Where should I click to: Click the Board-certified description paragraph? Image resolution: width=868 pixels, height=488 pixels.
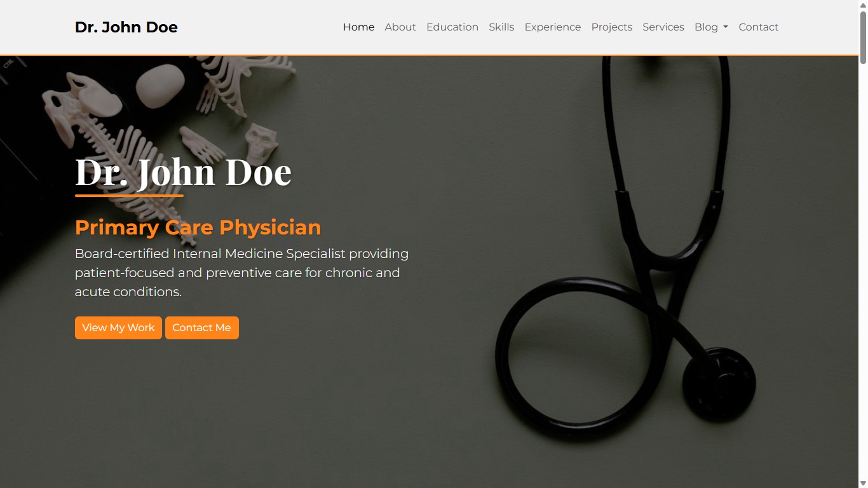[242, 273]
